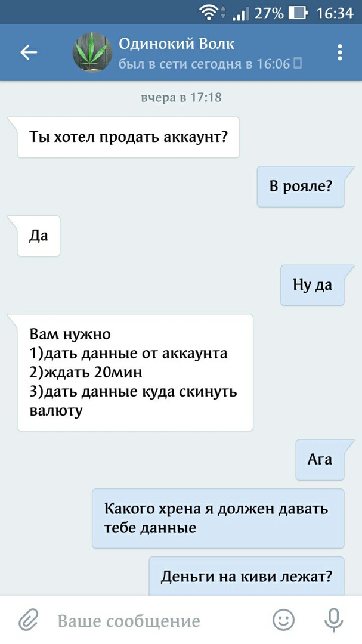Image resolution: width=362 pixels, height=644 pixels.
Task: Tap the mobile device icon beside last seen
Action: (x=298, y=64)
